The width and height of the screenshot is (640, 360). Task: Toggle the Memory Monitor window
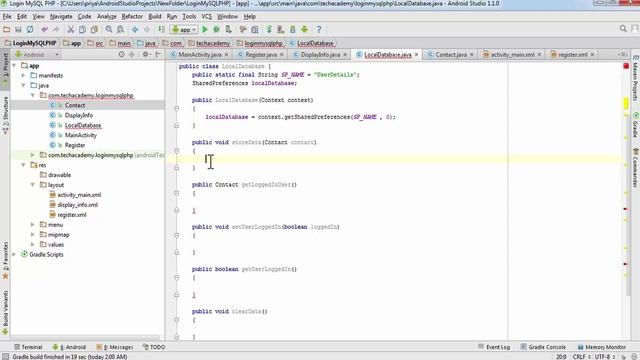point(602,347)
